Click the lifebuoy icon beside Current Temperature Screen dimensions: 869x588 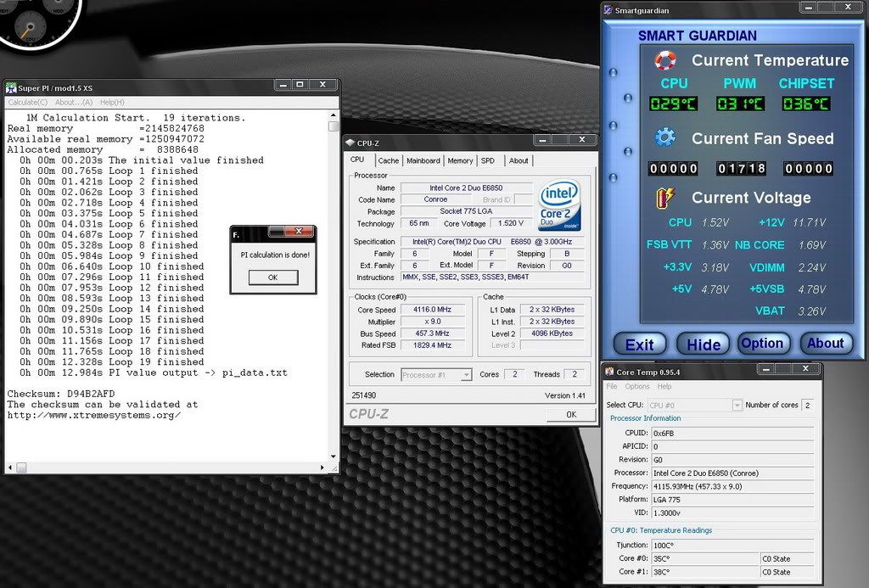click(x=665, y=60)
